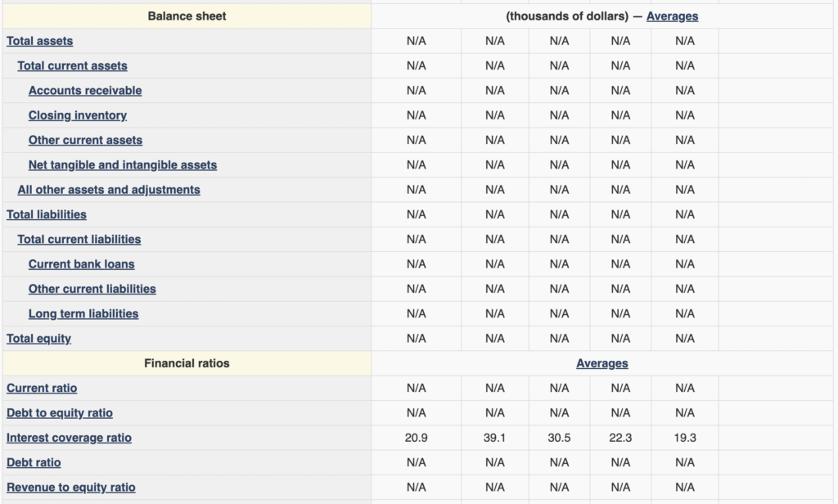Viewport: 838px width, 504px height.
Task: Open the Total current liabilities link
Action: pyautogui.click(x=79, y=239)
